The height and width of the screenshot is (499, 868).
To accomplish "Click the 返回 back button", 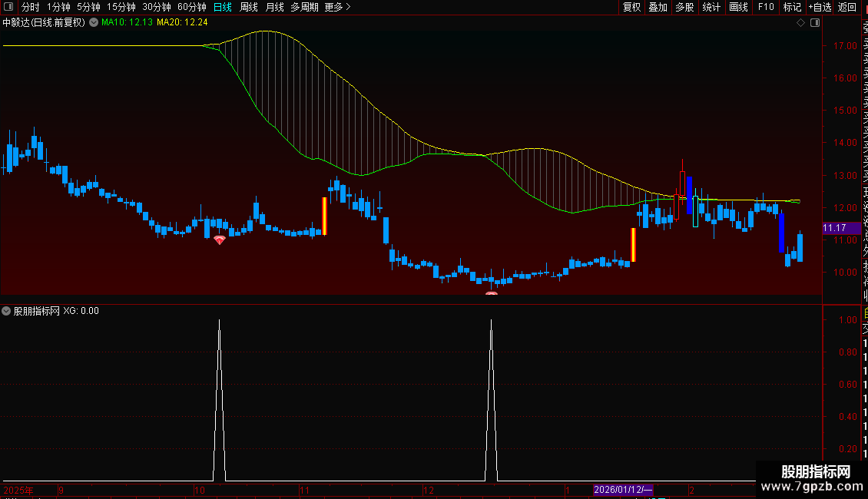I will click(847, 7).
